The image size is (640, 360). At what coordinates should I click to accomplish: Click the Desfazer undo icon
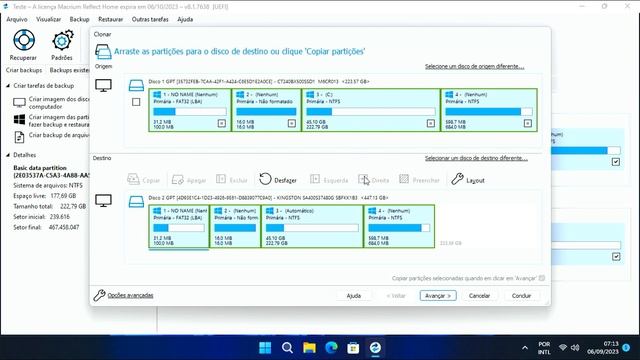pyautogui.click(x=265, y=179)
